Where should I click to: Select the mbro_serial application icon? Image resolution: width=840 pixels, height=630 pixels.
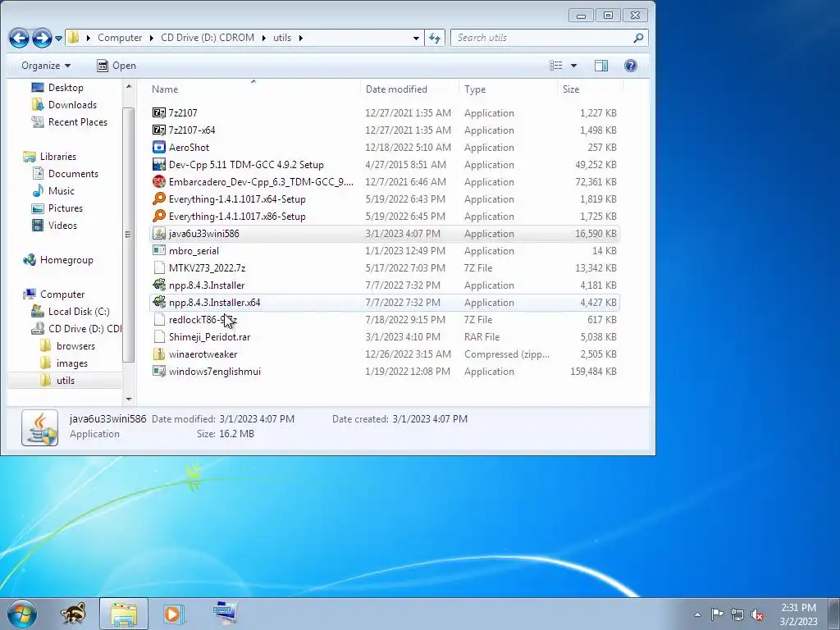(x=158, y=250)
